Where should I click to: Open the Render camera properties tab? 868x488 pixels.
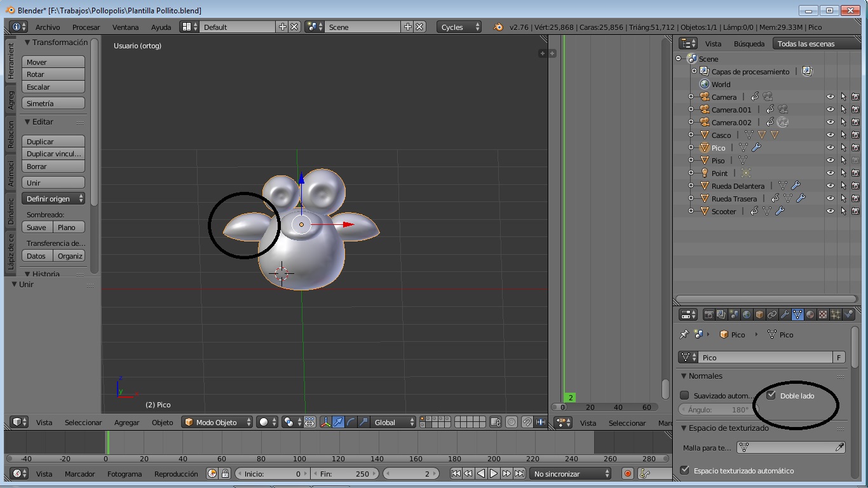pos(709,315)
